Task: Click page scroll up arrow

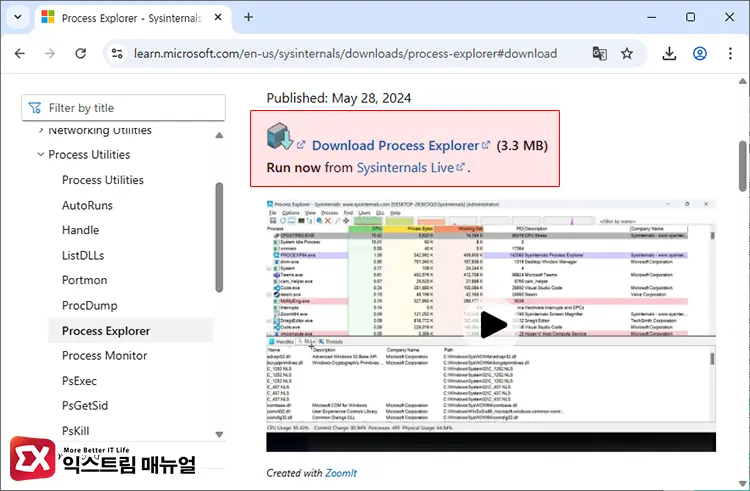Action: [x=742, y=81]
